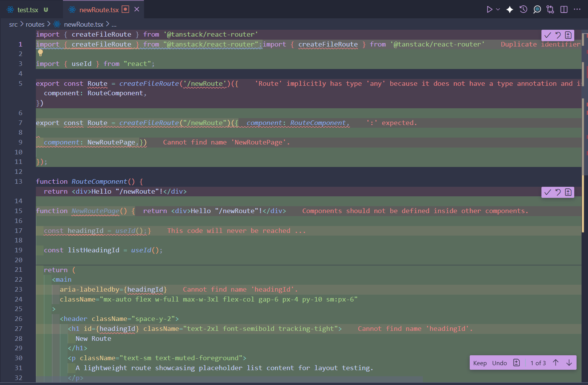The image size is (588, 385).
Task: Toggle diff view on the RouteComponent hunk
Action: pyautogui.click(x=568, y=192)
